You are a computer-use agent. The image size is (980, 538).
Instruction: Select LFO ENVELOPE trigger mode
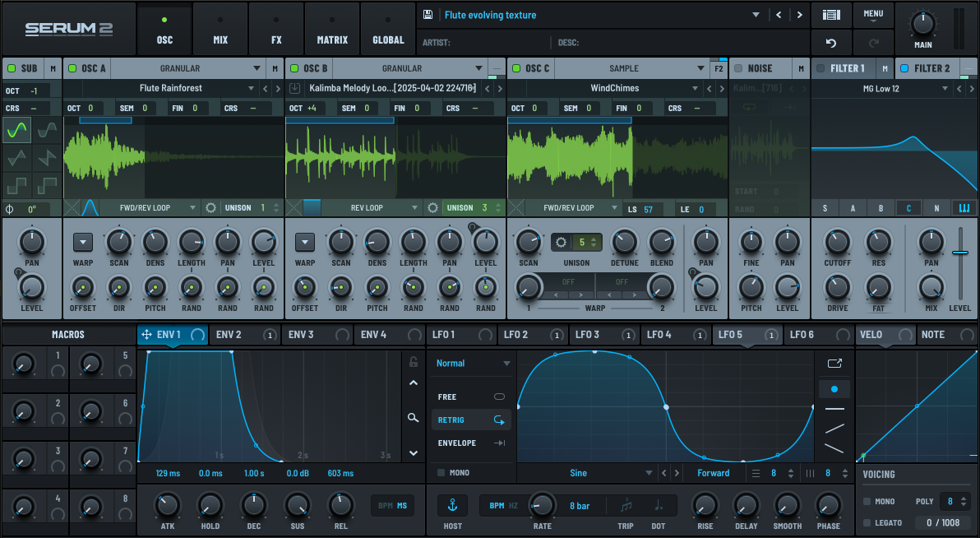(x=471, y=443)
